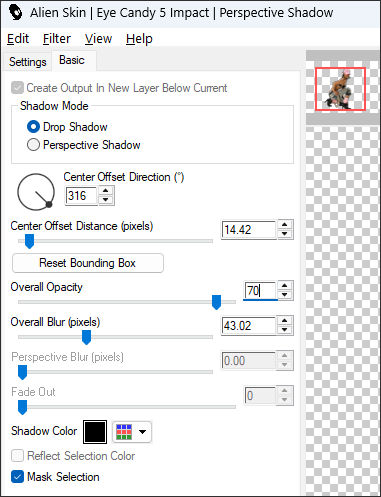Click the Reset Bounding Box button
This screenshot has width=381, height=497.
point(88,263)
